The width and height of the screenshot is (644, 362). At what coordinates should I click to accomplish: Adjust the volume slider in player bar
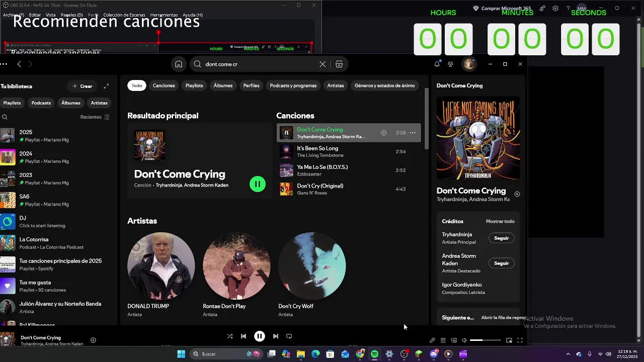485,340
